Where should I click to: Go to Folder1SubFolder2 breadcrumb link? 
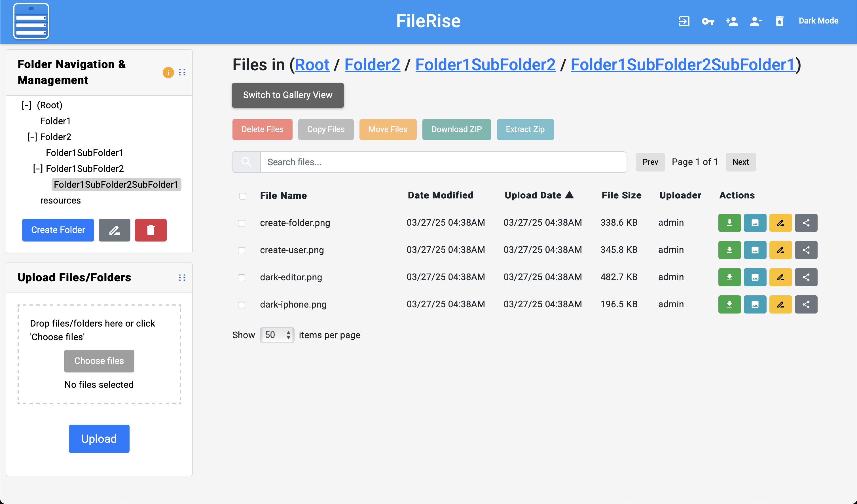485,65
